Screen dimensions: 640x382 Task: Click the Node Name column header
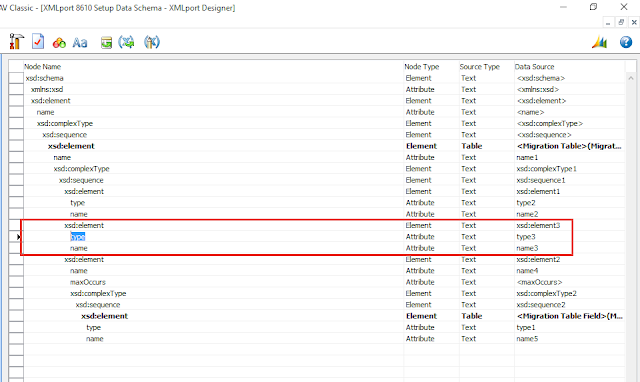click(x=42, y=67)
